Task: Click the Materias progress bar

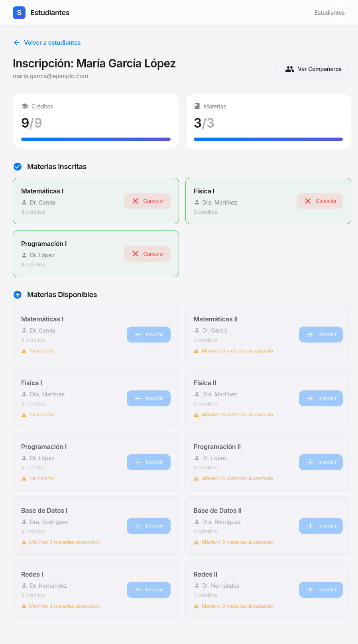Action: pyautogui.click(x=268, y=139)
